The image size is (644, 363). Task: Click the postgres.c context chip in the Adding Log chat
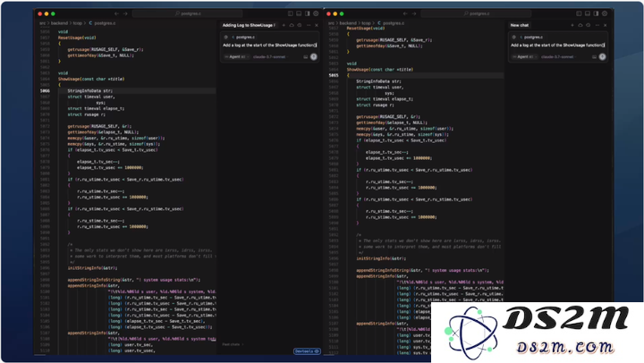coord(243,37)
